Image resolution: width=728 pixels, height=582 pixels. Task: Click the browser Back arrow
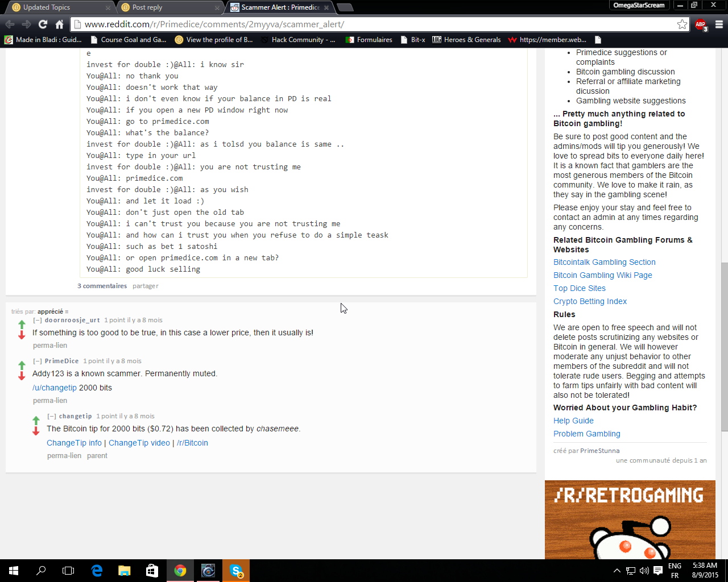[10, 24]
